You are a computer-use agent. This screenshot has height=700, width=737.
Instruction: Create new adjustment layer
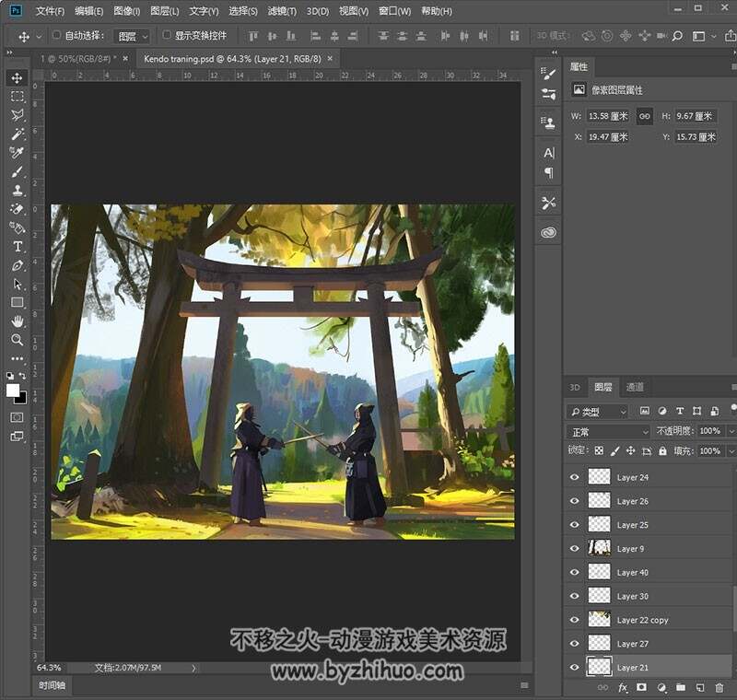point(661,688)
